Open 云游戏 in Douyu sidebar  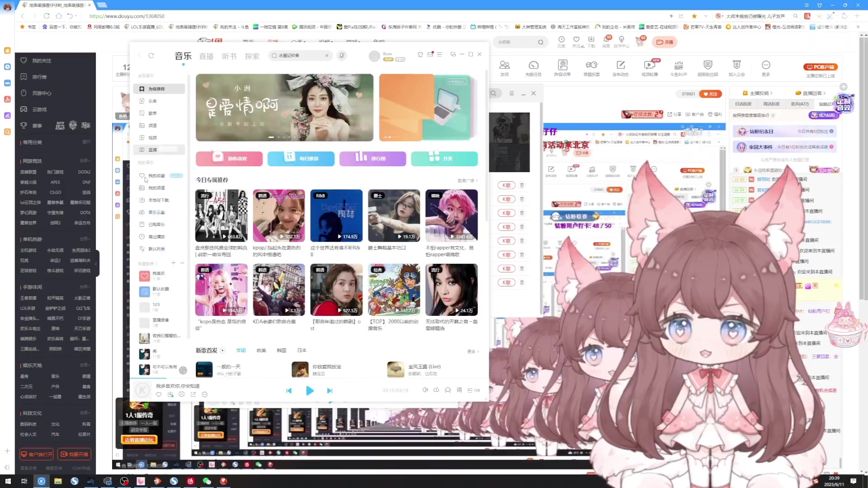point(39,109)
